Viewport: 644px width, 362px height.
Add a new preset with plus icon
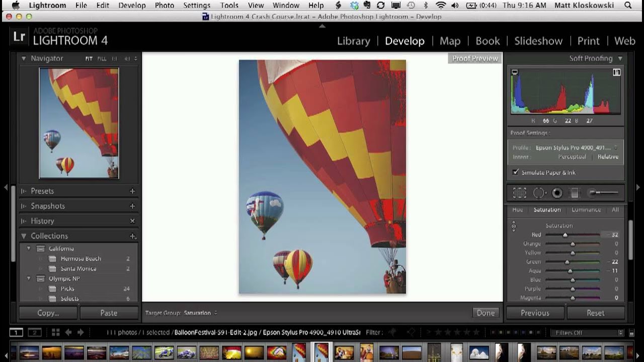point(132,191)
